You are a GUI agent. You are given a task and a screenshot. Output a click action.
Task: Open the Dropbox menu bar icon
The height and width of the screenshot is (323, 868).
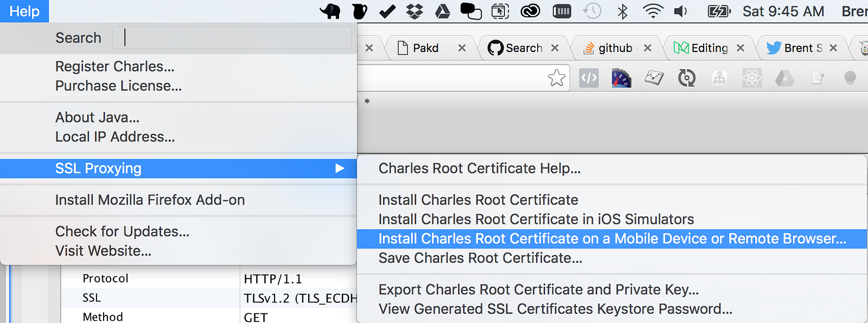pos(415,11)
